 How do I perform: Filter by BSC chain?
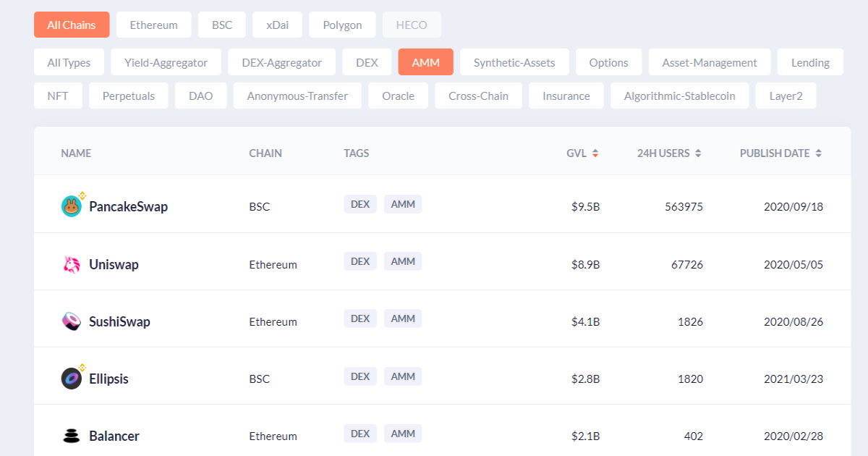pos(222,25)
